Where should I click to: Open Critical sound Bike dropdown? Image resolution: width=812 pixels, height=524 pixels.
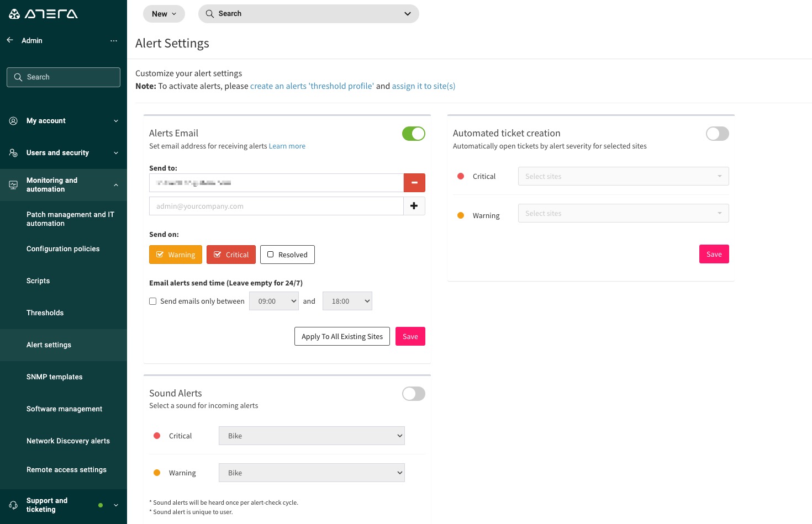(x=312, y=436)
